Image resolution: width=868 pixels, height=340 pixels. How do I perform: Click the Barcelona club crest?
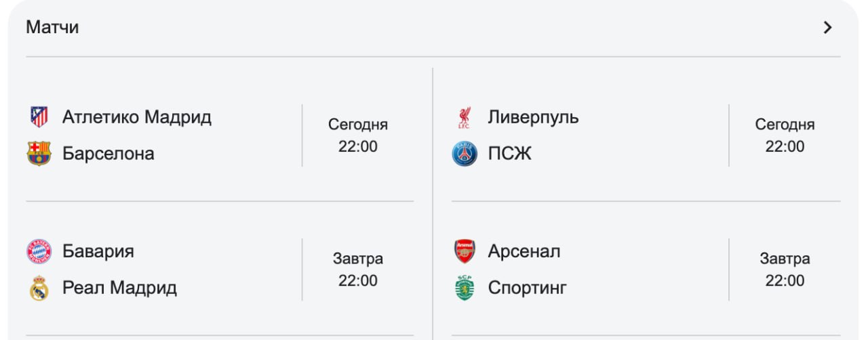39,154
